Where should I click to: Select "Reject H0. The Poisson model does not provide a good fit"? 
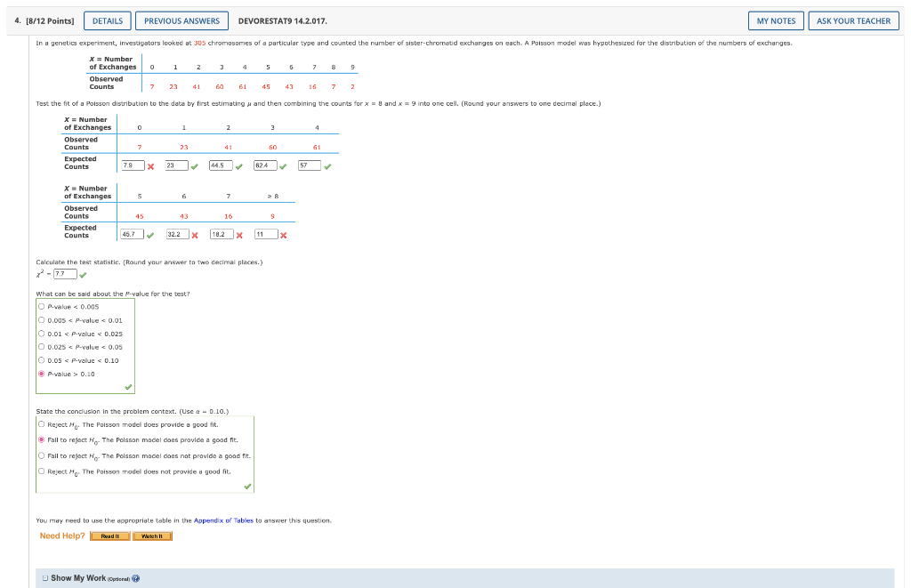[39, 471]
